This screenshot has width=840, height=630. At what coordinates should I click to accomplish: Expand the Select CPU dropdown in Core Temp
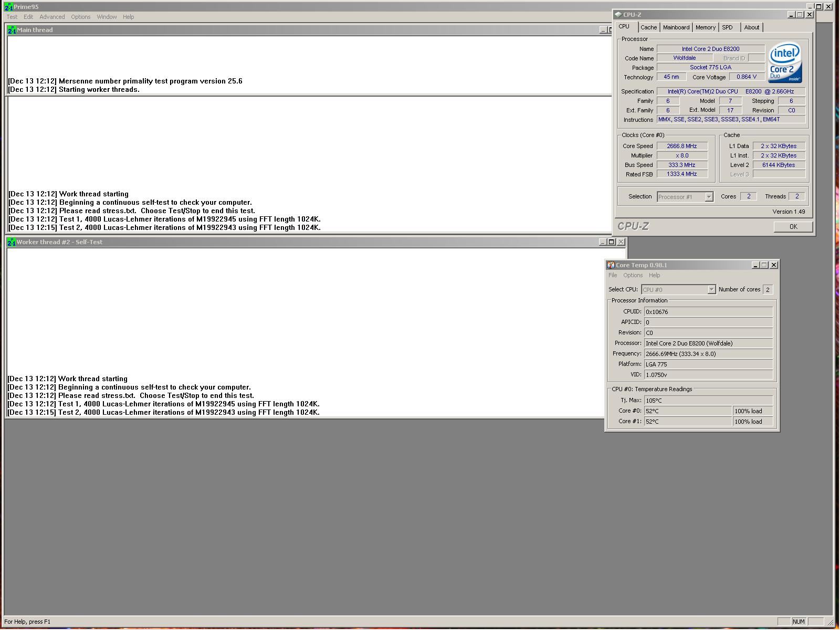711,290
